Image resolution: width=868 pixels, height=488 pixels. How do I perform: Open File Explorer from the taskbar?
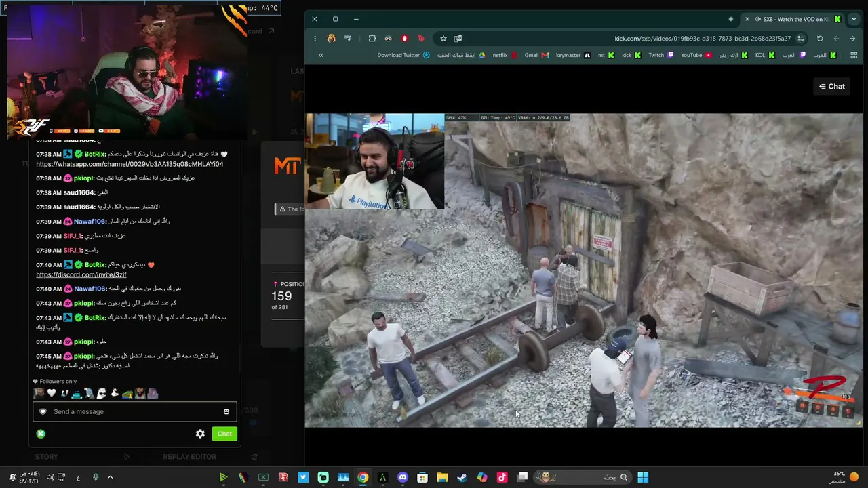tap(442, 477)
